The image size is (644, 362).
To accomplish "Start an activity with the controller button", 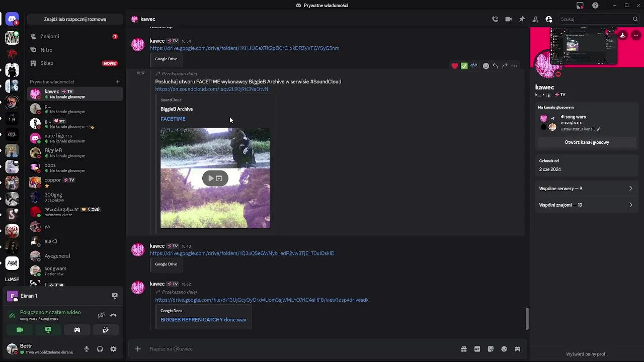I will [x=77, y=330].
